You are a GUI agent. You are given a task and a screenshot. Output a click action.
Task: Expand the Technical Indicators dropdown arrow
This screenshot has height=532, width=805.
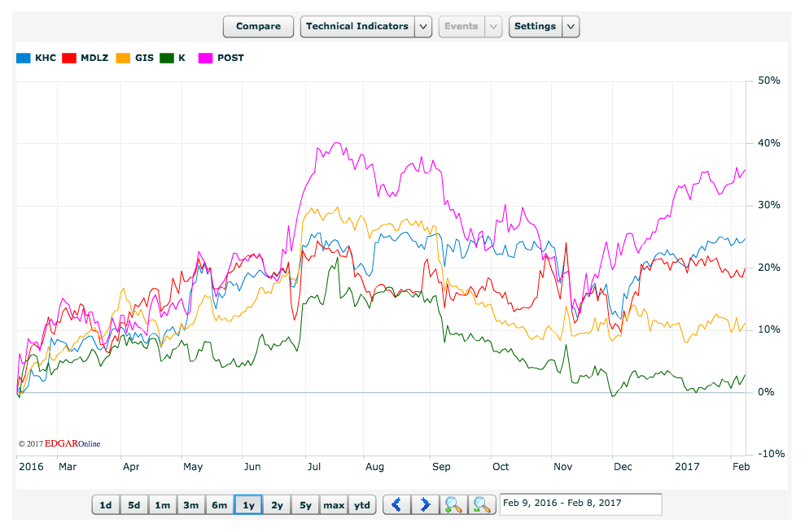(x=423, y=26)
